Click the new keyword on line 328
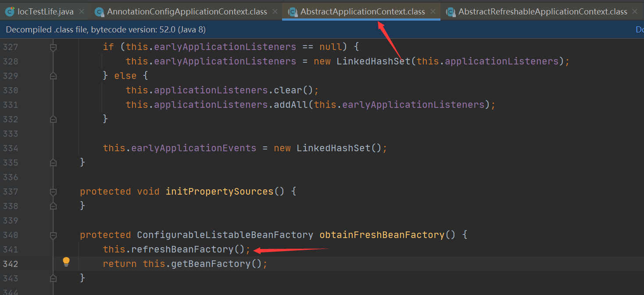644x295 pixels. pyautogui.click(x=322, y=61)
